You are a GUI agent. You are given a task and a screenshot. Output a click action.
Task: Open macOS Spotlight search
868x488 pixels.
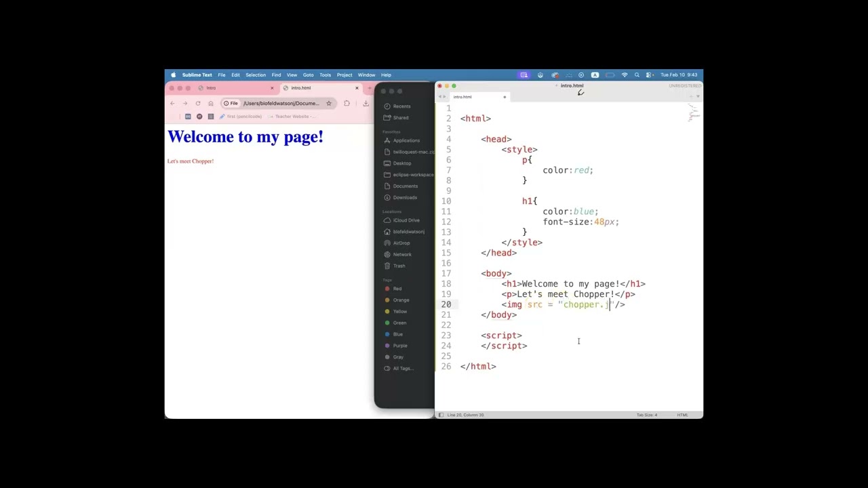[637, 75]
